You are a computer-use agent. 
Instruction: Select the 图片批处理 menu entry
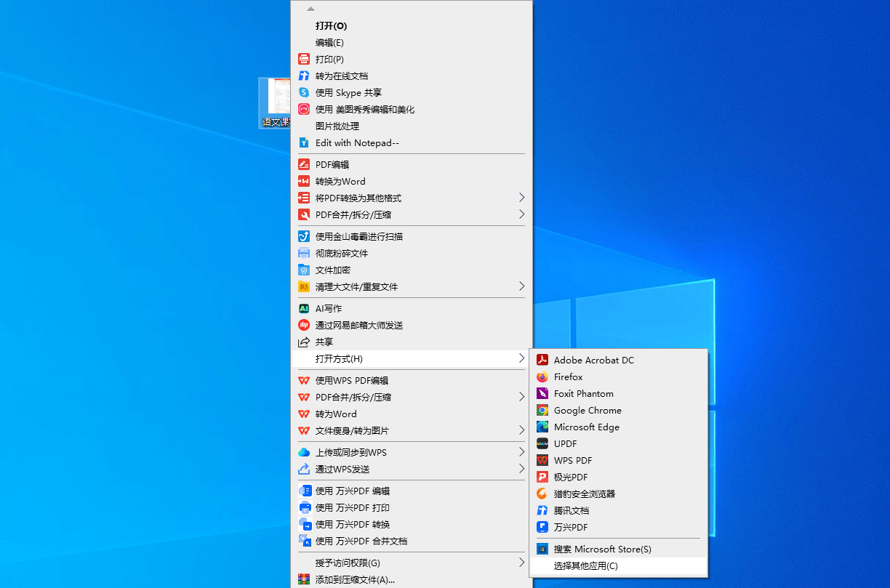click(x=411, y=126)
